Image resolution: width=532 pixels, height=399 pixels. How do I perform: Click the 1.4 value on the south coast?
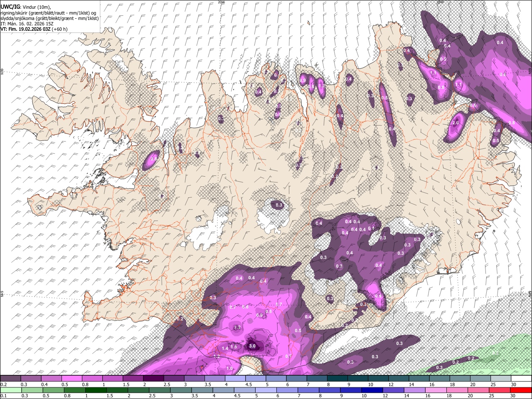tap(225, 348)
